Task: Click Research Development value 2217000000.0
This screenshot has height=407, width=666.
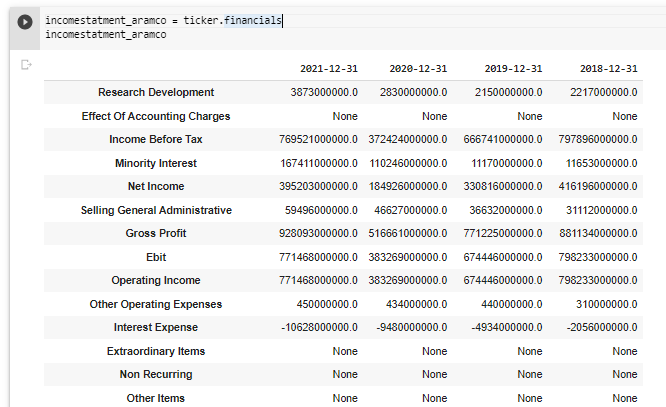Action: click(604, 92)
